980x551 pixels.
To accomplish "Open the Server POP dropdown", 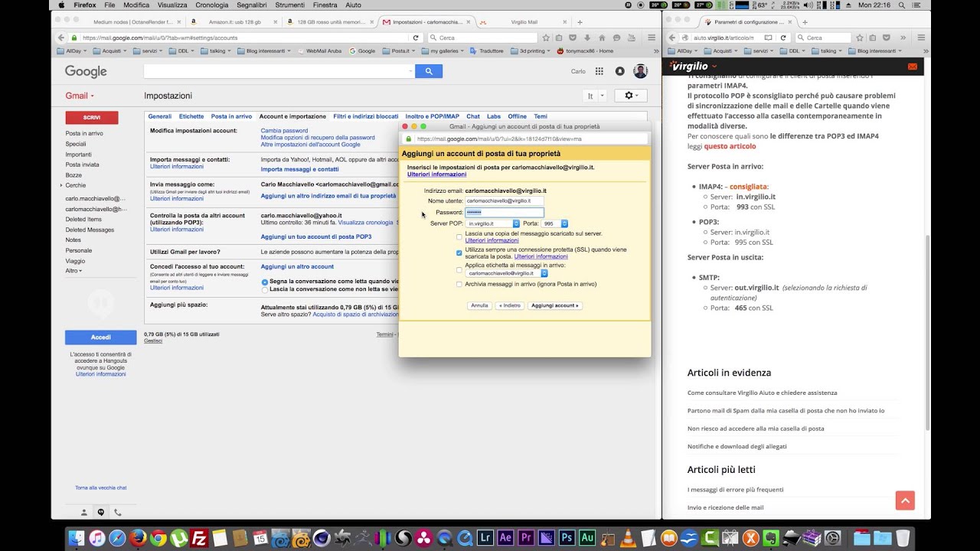I will click(x=493, y=223).
